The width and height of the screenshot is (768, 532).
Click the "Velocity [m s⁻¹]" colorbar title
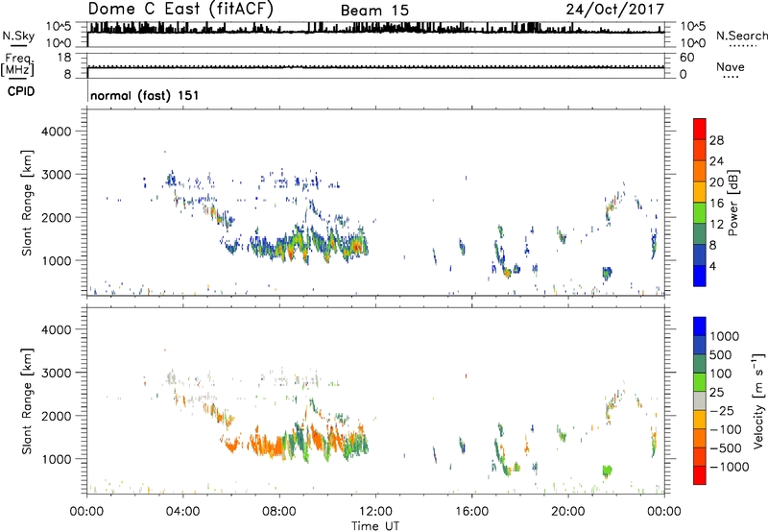758,400
